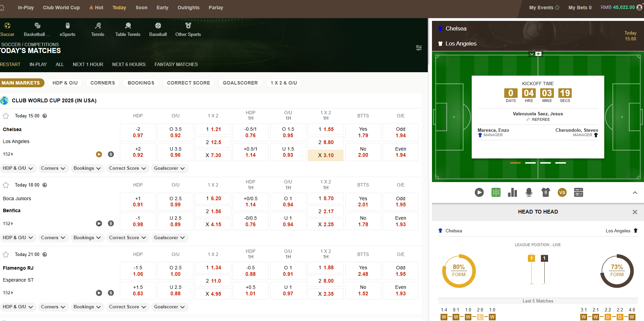Viewport: 644px width, 321px height.
Task: Favorite the Flamengo RJ vs Esperance match
Action: [x=6, y=255]
